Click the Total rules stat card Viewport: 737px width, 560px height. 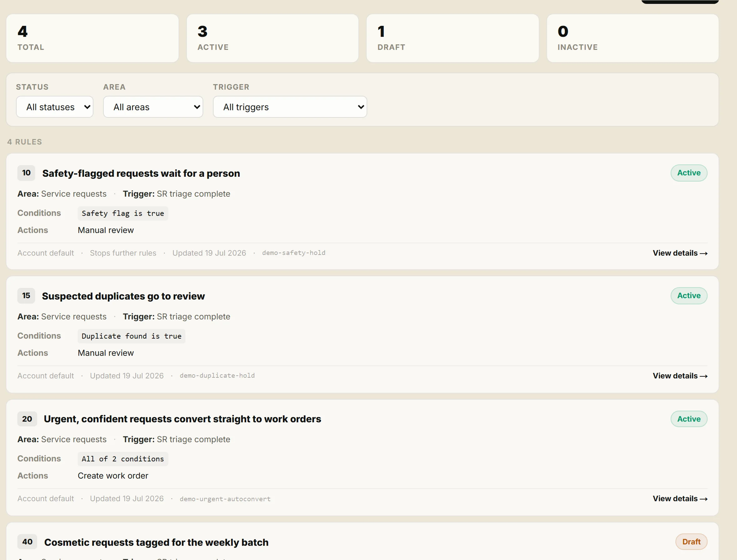(x=92, y=38)
